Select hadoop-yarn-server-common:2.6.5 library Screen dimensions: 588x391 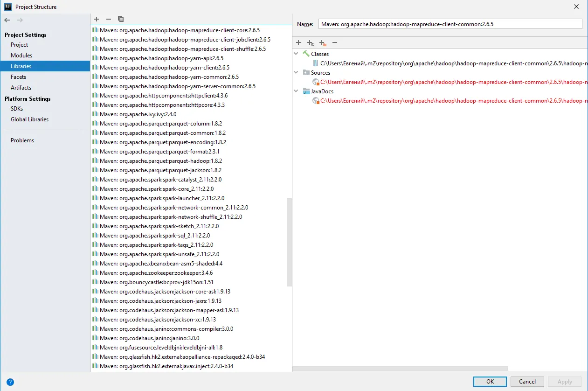pos(191,86)
